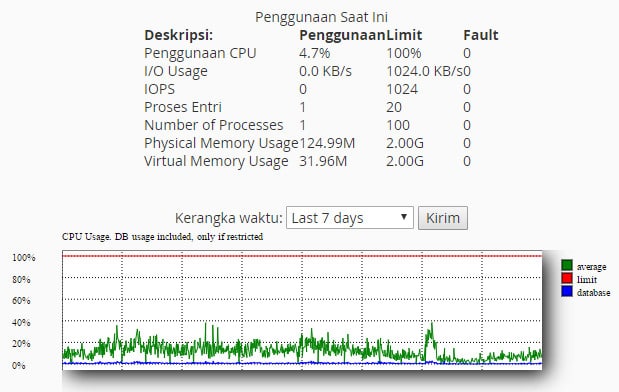The height and width of the screenshot is (392, 619).
Task: Select the Physical Memory limit 2.00G
Action: coord(405,143)
